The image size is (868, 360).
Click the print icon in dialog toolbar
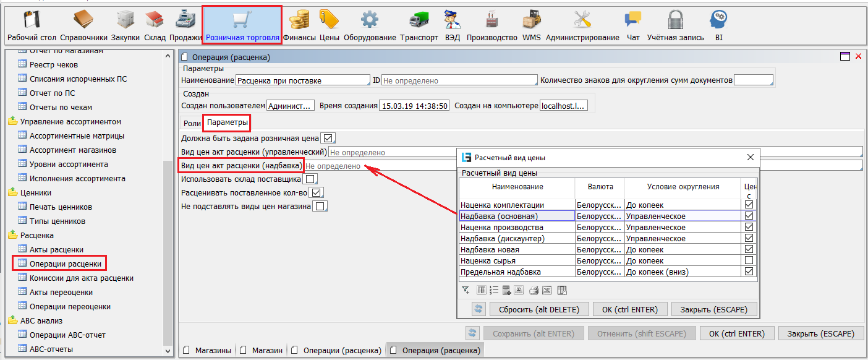pos(534,290)
